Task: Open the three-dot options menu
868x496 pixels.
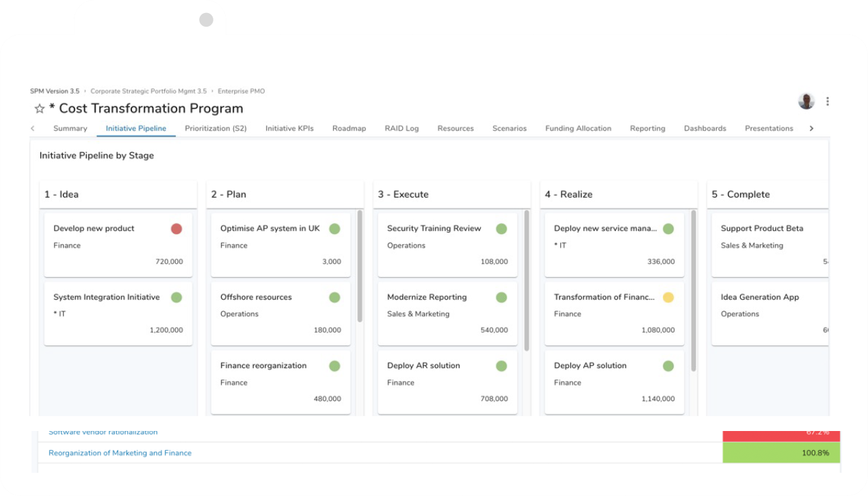Action: (828, 101)
